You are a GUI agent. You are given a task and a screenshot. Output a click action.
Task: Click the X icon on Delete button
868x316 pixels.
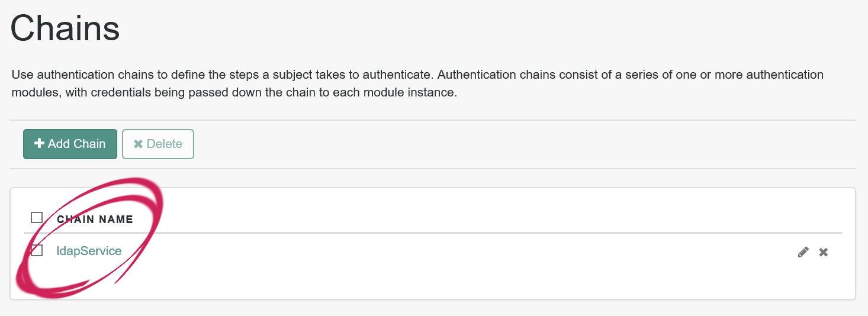138,144
